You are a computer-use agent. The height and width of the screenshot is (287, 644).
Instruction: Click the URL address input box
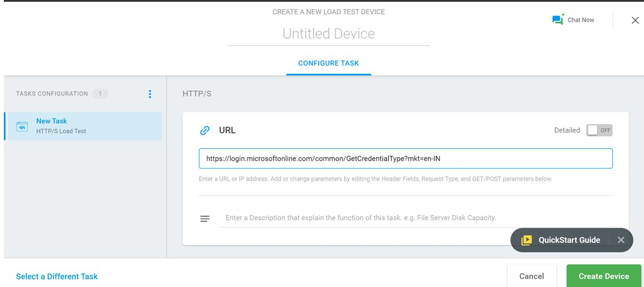[406, 159]
